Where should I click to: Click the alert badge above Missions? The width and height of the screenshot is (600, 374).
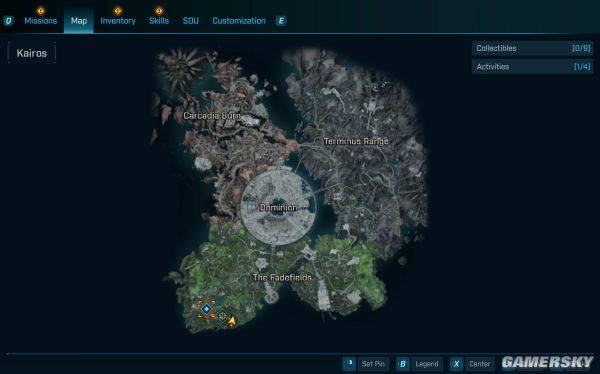click(x=41, y=11)
